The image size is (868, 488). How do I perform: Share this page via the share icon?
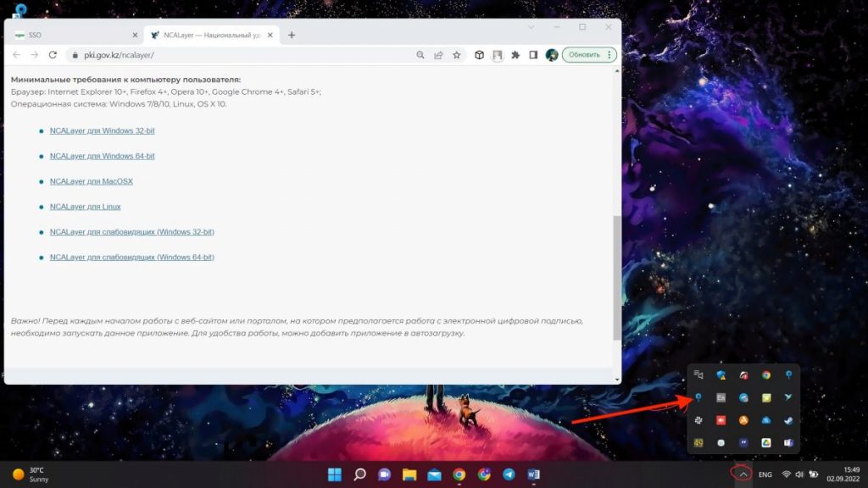[x=438, y=55]
